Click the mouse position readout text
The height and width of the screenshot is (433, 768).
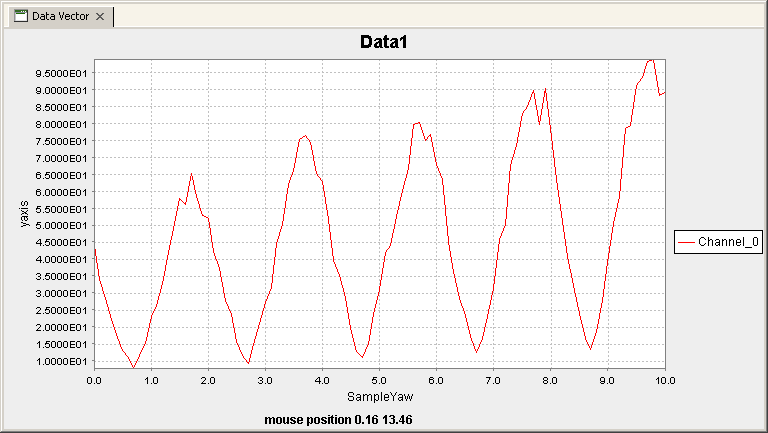(x=338, y=419)
